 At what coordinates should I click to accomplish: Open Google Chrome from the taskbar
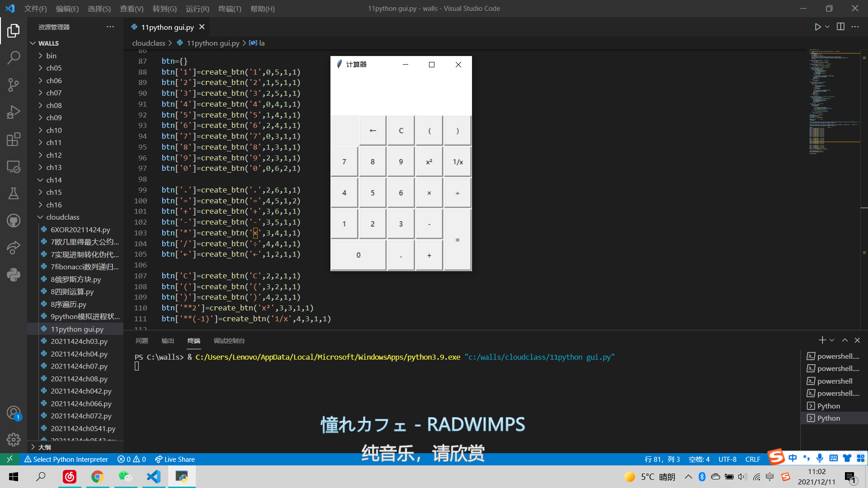point(97,477)
